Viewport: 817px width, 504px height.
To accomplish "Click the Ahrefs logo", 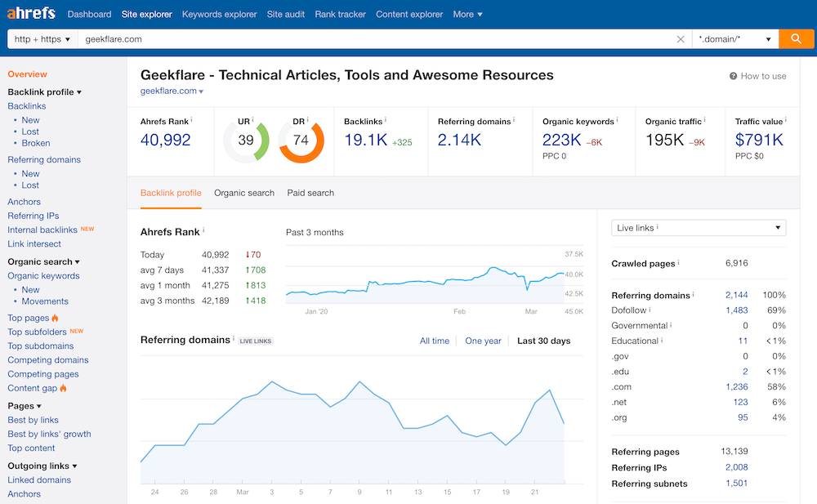I will 33,14.
